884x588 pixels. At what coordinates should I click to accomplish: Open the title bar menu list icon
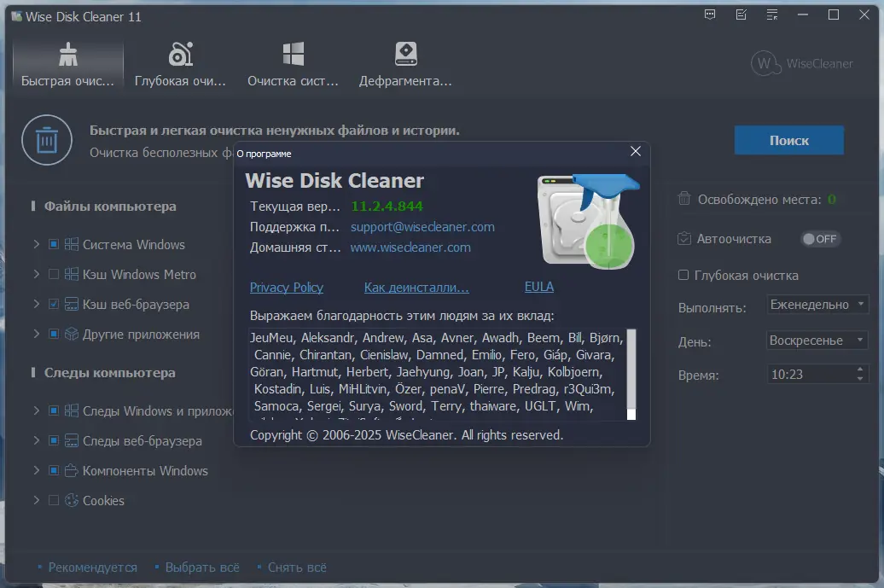[772, 15]
